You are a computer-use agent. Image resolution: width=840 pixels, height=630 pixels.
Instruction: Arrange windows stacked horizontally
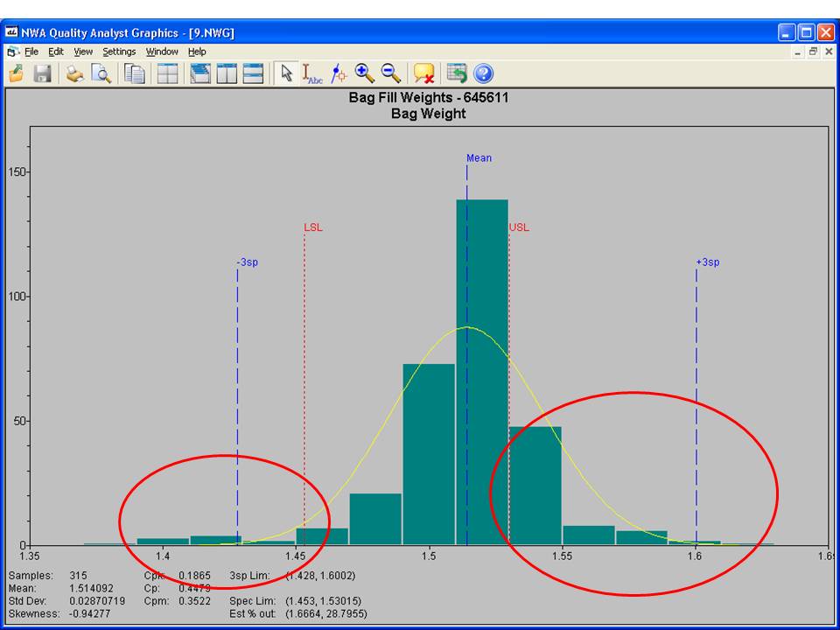click(252, 73)
